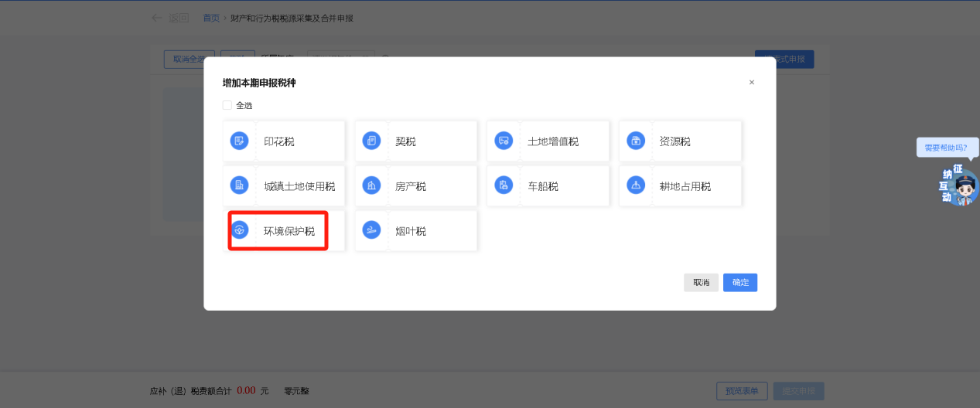The image size is (980, 408).
Task: Click the 耕地占用税 icon
Action: pyautogui.click(x=636, y=185)
